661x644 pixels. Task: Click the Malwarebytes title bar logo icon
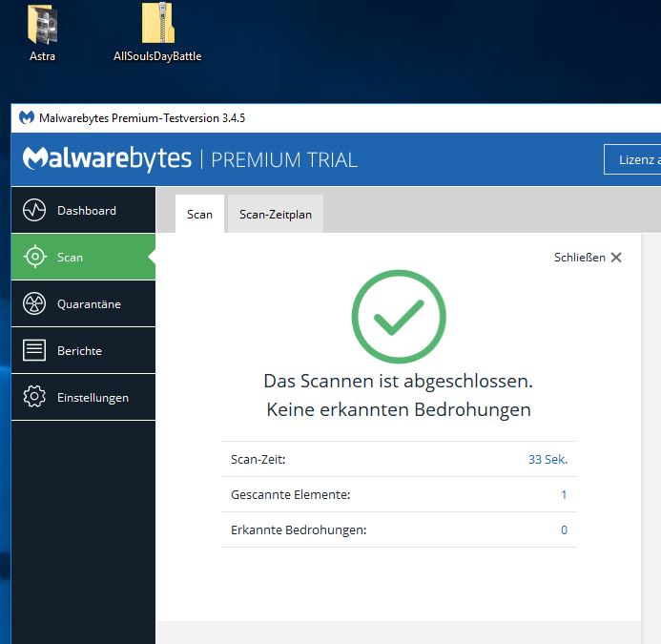(x=27, y=117)
